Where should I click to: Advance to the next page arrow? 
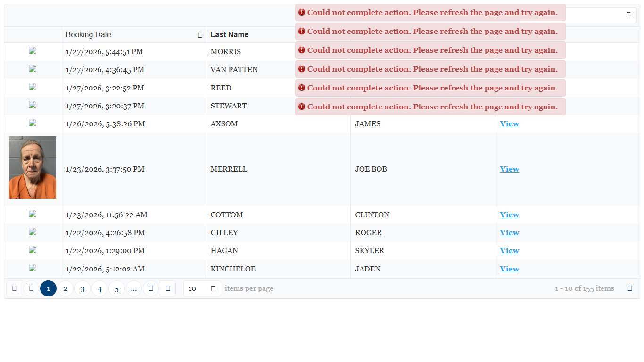[x=151, y=288]
